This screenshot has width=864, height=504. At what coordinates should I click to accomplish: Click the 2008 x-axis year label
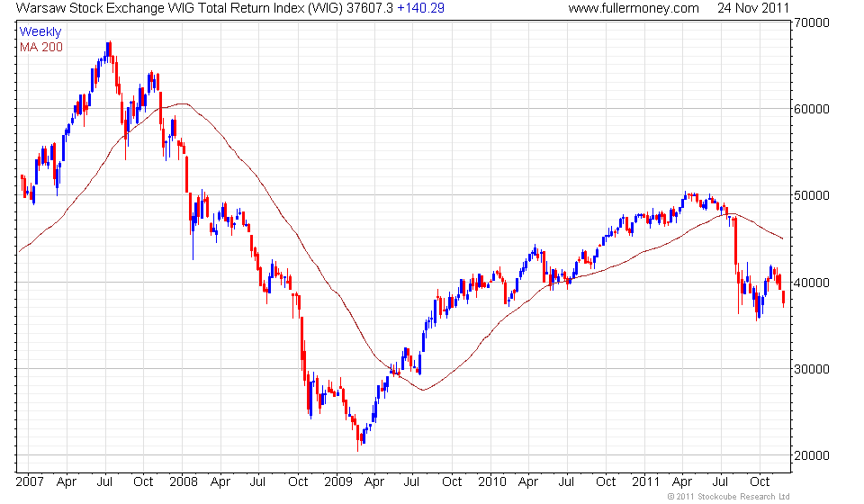[184, 482]
